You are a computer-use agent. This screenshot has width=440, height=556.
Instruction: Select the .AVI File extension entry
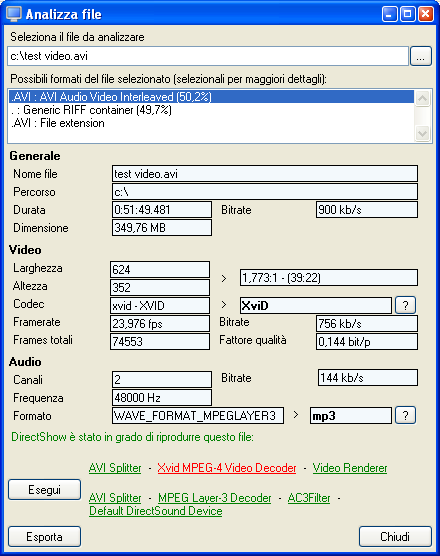[x=211, y=123]
